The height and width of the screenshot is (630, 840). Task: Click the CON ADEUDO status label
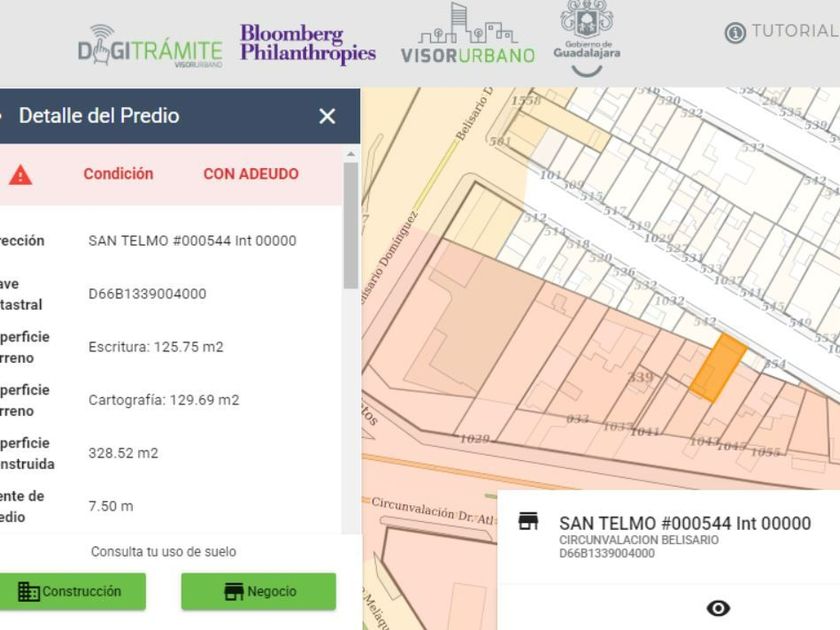coord(251,174)
